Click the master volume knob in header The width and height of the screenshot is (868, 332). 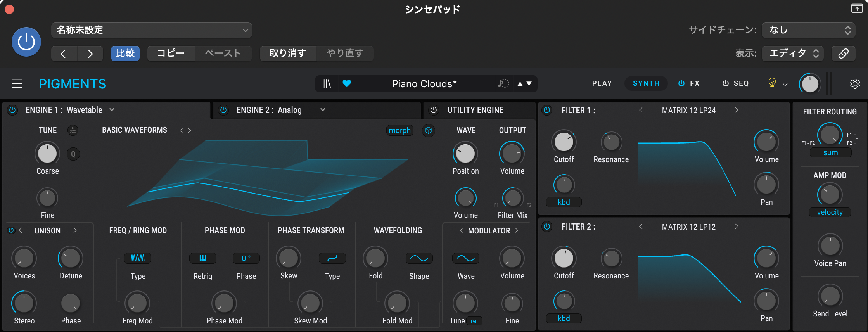coord(810,84)
